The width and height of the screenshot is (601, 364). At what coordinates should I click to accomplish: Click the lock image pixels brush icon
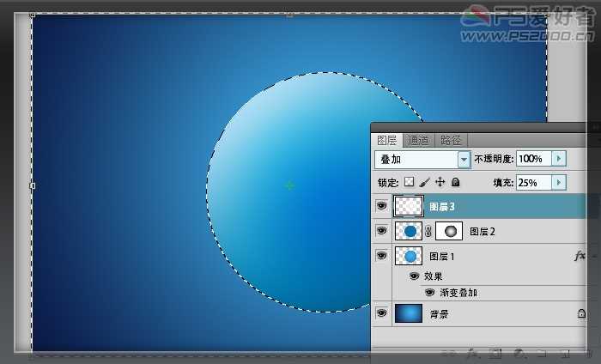424,182
